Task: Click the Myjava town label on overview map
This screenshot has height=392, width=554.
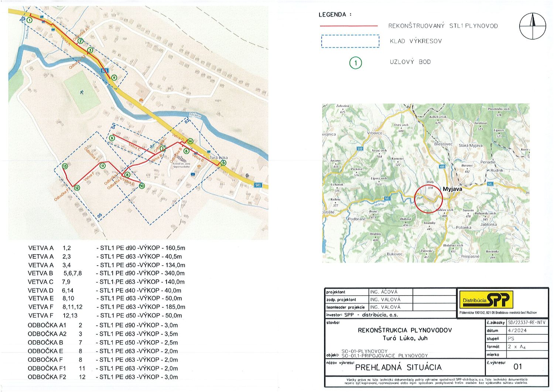Action: point(452,189)
